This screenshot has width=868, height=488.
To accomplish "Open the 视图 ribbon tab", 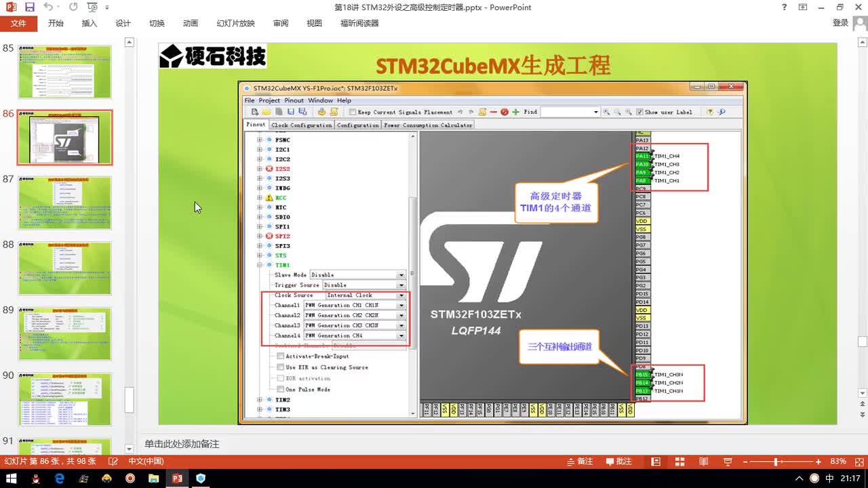I will (x=315, y=23).
